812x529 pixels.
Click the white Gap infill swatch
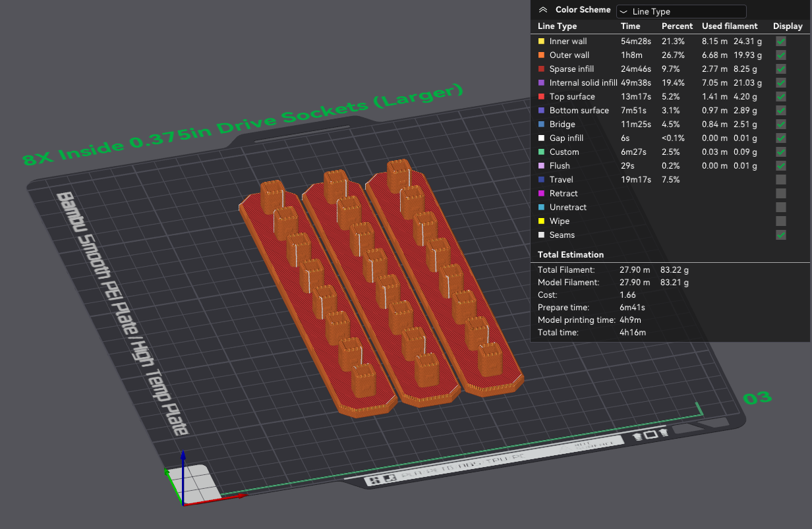(542, 138)
